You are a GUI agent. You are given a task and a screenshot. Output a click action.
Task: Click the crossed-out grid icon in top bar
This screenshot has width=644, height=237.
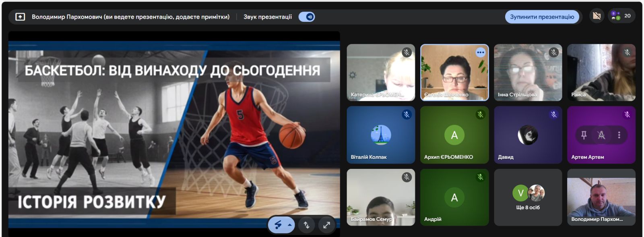597,16
